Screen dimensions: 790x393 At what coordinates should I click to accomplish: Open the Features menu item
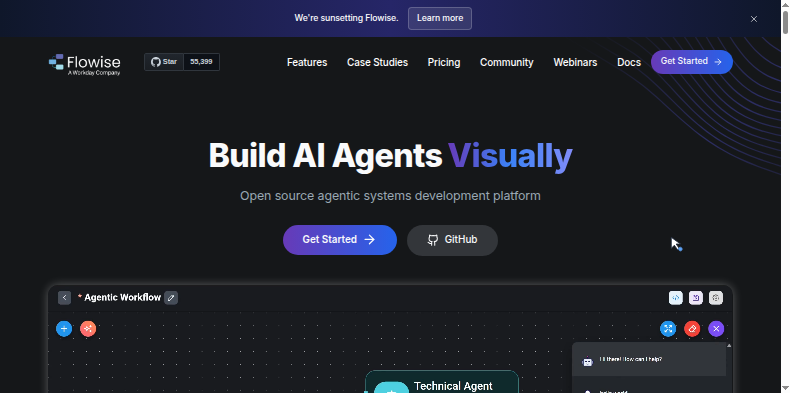click(307, 62)
